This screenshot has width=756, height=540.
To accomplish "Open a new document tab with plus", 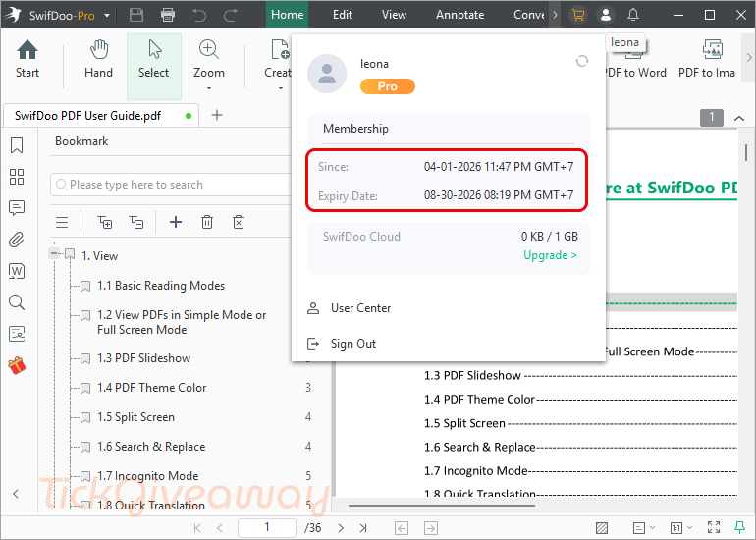I will point(217,115).
